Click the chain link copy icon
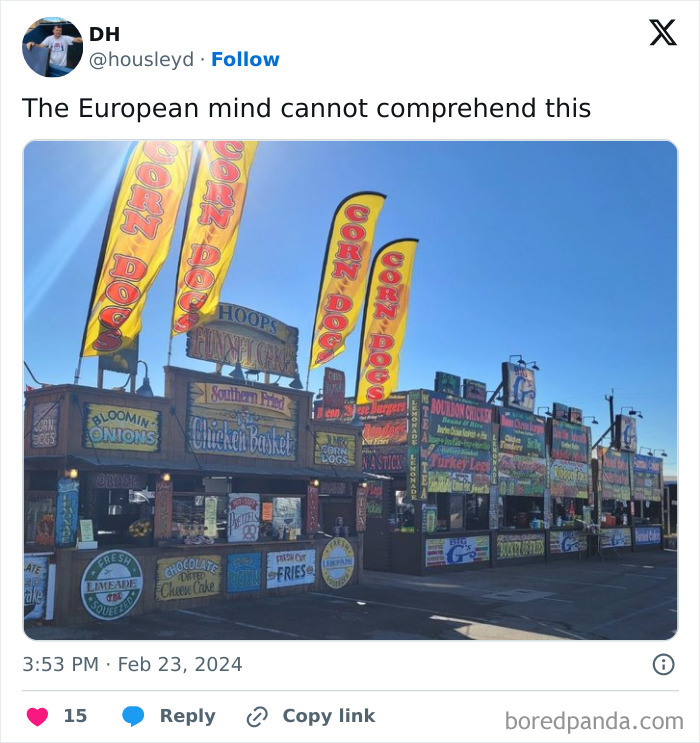The width and height of the screenshot is (700, 743). pos(257,716)
